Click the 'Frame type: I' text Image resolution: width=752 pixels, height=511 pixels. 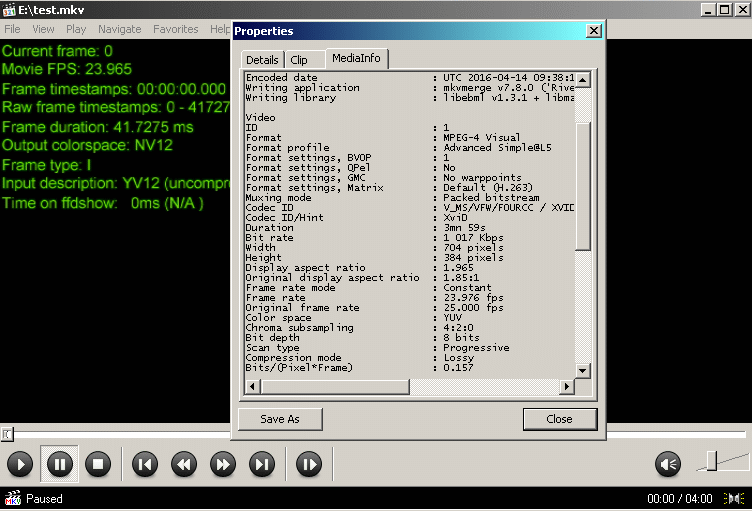tap(46, 165)
